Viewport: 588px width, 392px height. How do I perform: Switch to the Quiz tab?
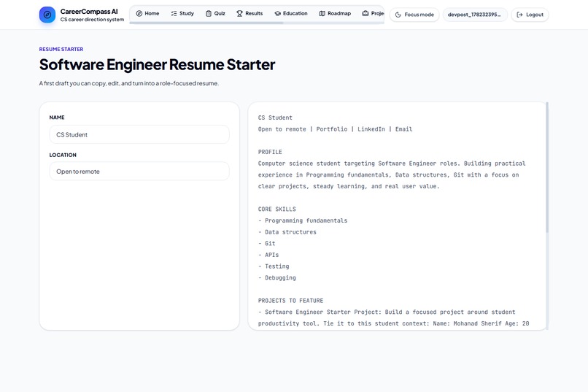click(x=216, y=13)
